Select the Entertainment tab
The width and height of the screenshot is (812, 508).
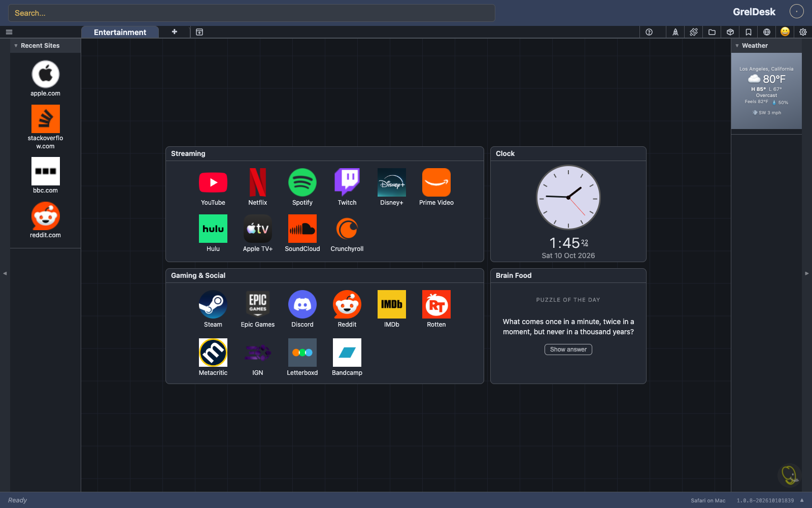click(120, 32)
